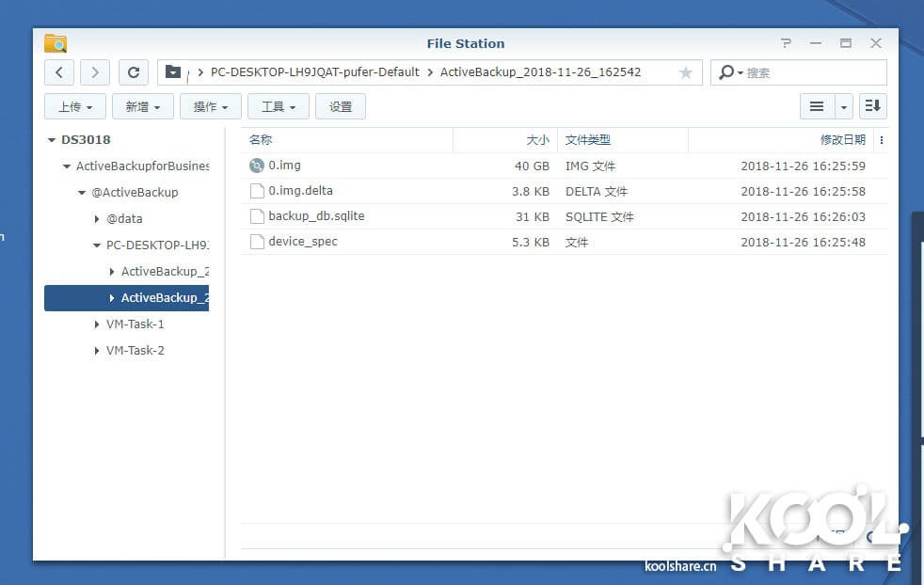924x585 pixels.
Task: Open the 上传 upload dropdown
Action: (x=75, y=106)
